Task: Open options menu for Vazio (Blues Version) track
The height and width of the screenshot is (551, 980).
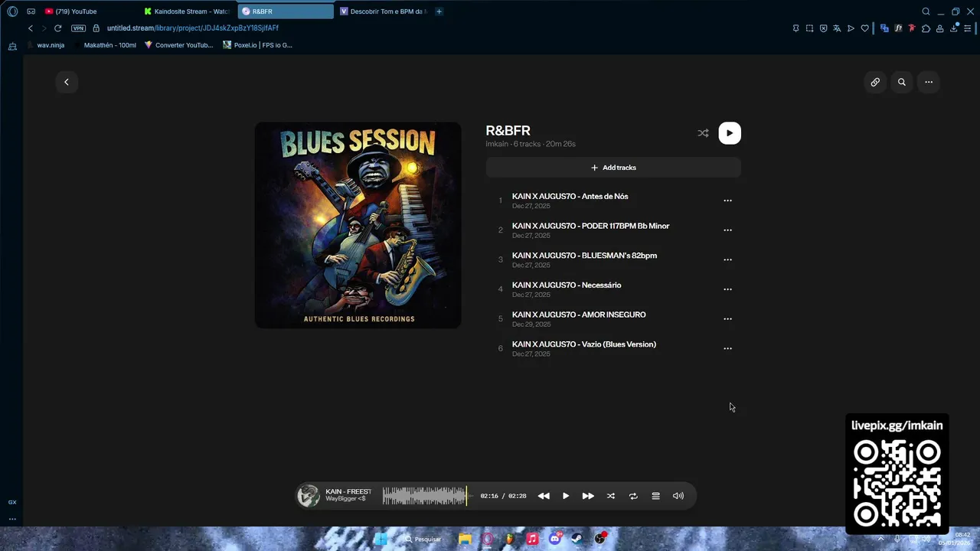Action: 727,348
